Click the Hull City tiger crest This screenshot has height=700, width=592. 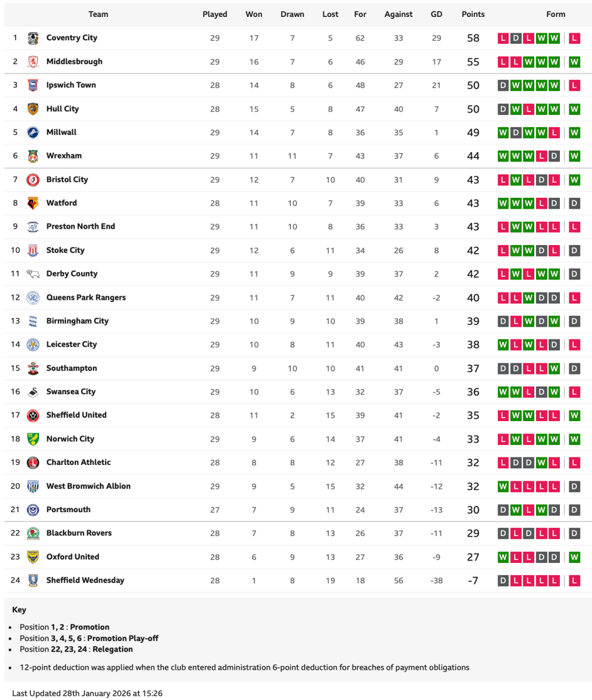33,109
